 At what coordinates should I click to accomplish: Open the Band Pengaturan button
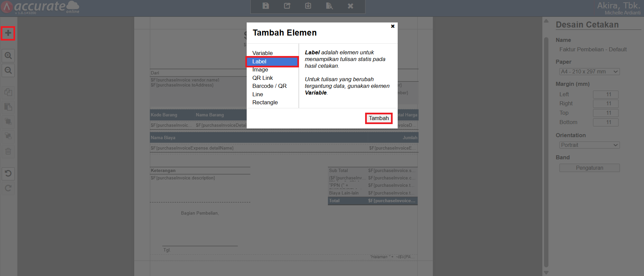pos(589,168)
